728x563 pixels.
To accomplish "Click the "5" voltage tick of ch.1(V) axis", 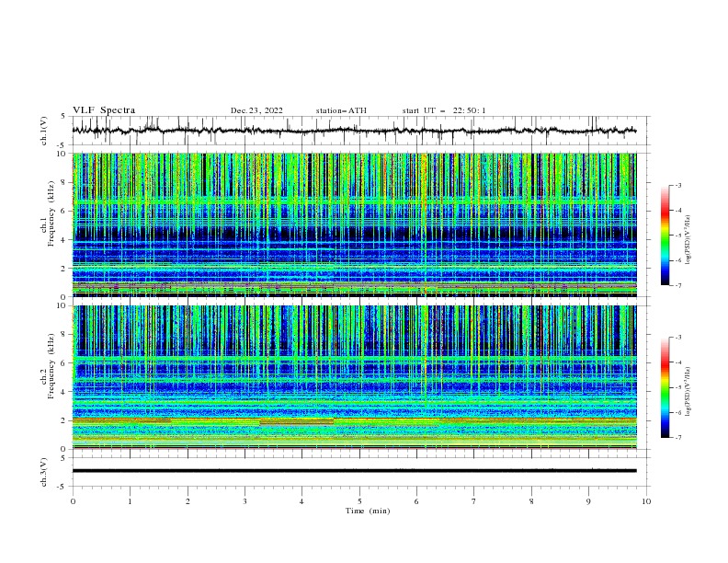I will [x=63, y=117].
